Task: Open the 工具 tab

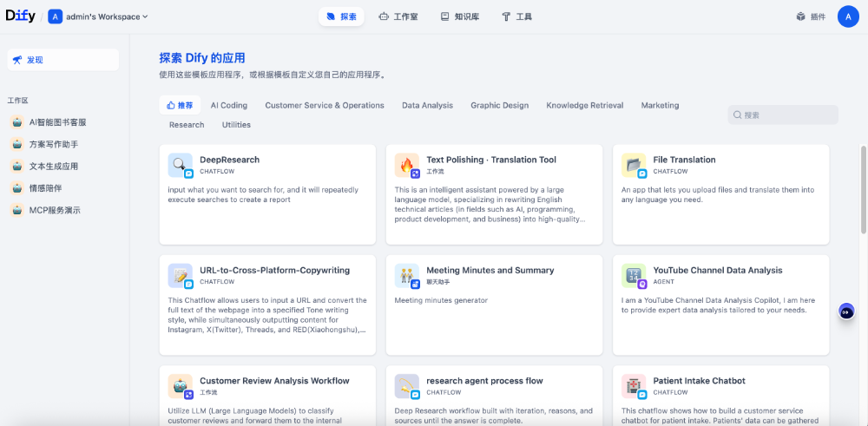Action: (516, 16)
